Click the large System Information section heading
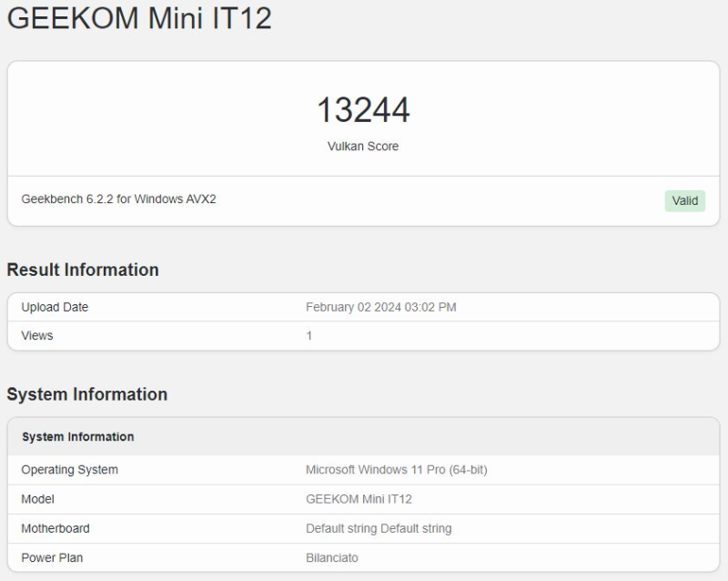This screenshot has width=728, height=581. [87, 394]
